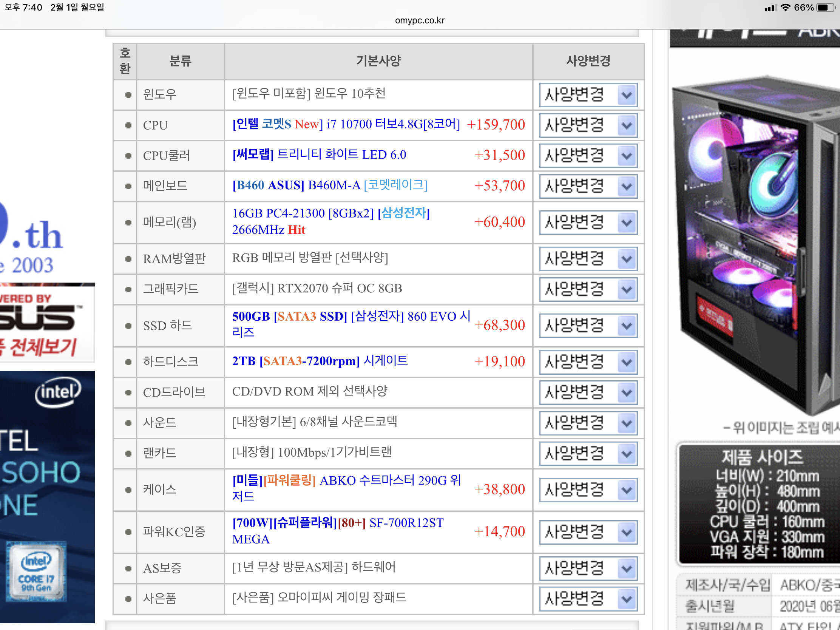Image resolution: width=840 pixels, height=630 pixels.
Task: Open spec change dropdown for CD드라이브 row
Action: point(588,393)
